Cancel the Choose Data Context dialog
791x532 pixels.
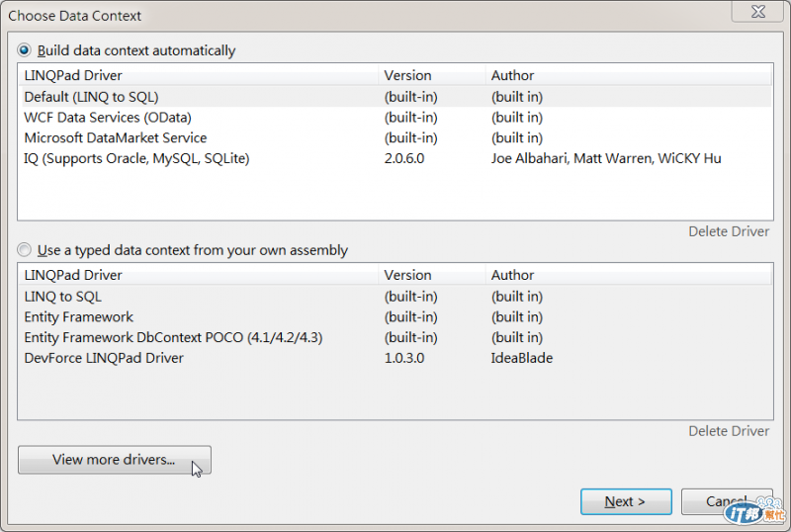point(727,501)
